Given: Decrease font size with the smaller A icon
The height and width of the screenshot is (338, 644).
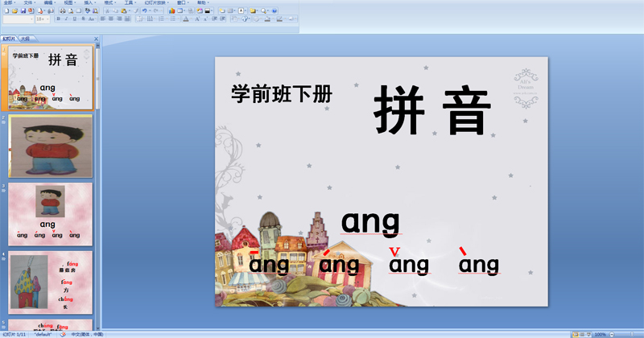Looking at the screenshot, I should coord(205,19).
